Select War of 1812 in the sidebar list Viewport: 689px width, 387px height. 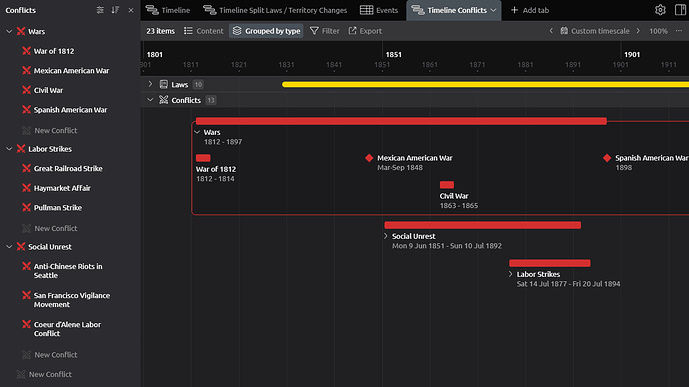click(54, 51)
